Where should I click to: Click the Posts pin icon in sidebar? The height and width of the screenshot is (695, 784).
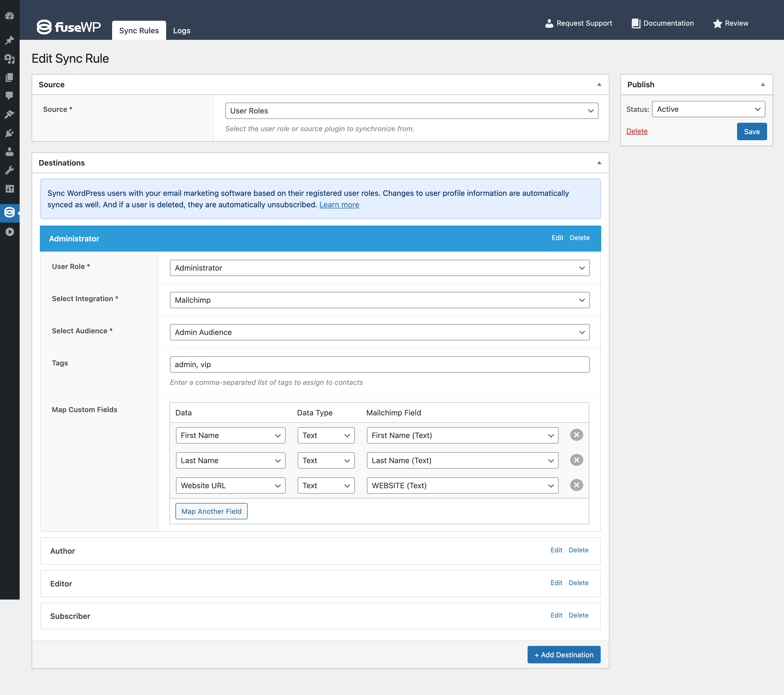click(10, 40)
